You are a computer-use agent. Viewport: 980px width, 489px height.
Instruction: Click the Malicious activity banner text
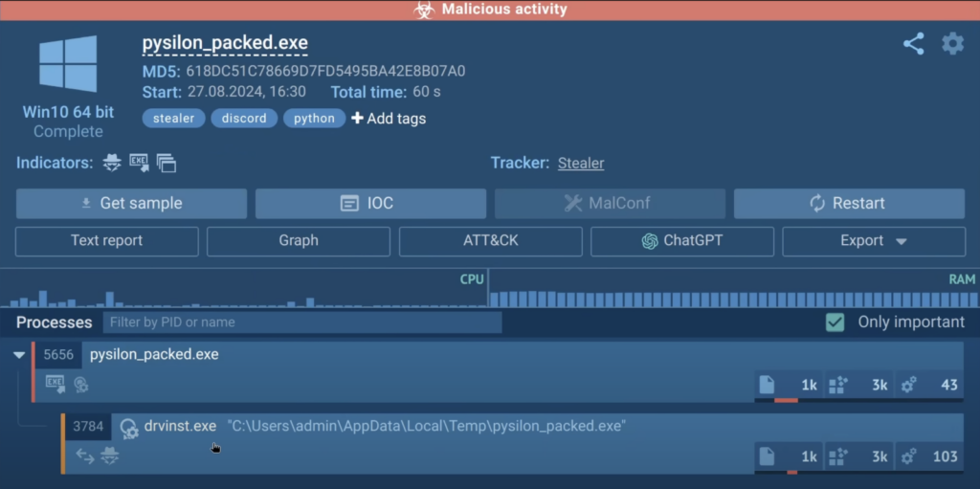pos(504,10)
